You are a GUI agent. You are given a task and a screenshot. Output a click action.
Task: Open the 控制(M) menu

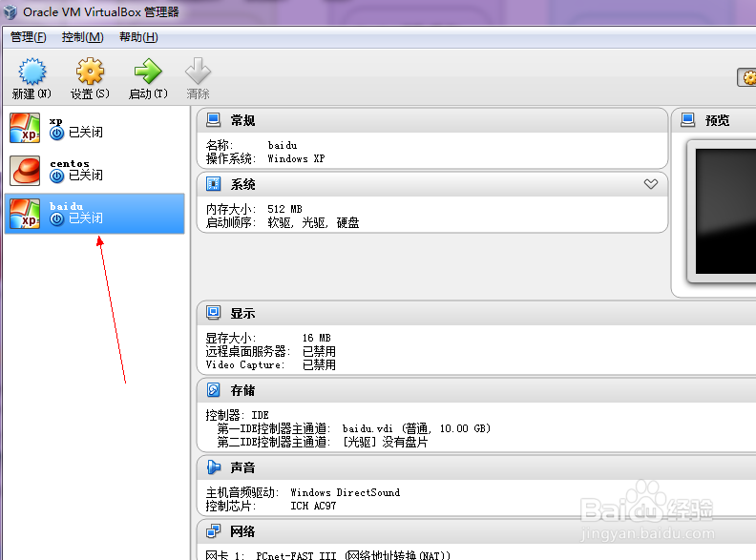[82, 37]
